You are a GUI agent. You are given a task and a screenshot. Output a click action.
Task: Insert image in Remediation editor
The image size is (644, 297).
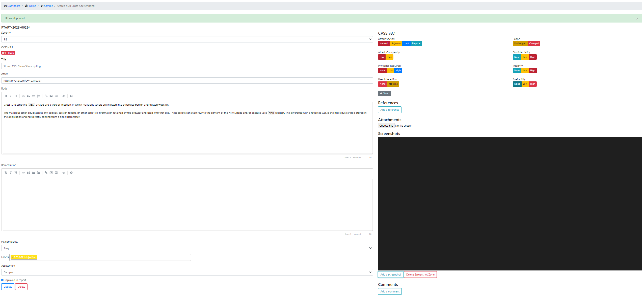[x=51, y=173]
